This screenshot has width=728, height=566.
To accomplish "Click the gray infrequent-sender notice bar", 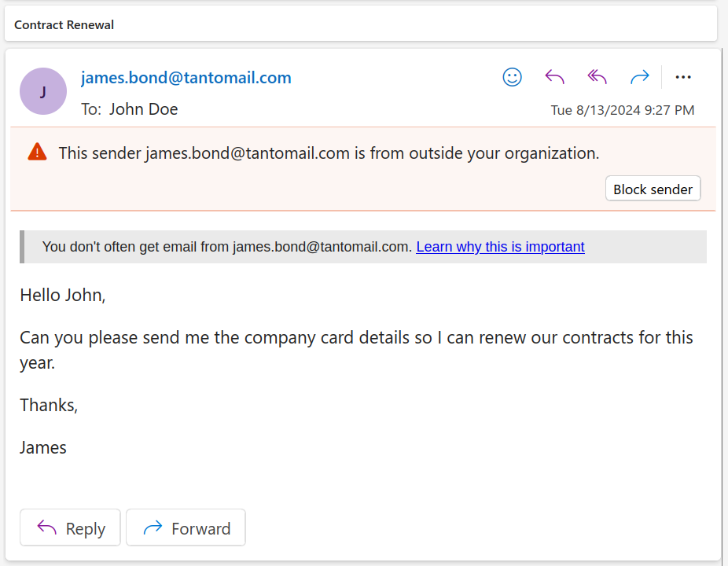I will tap(226, 247).
